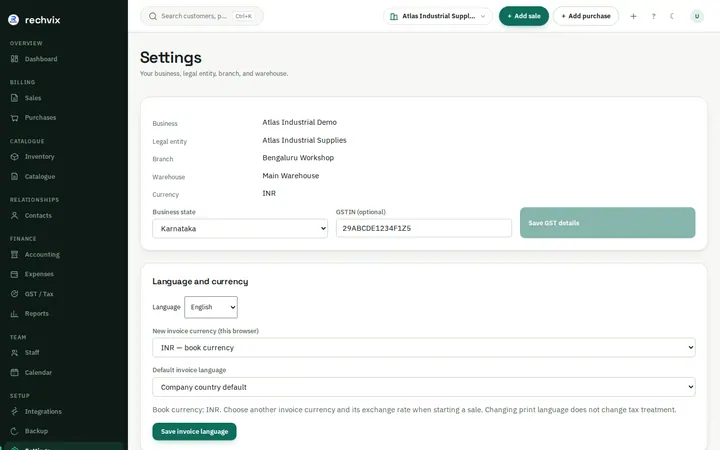Click the plus quick-add icon in header
The height and width of the screenshot is (450, 720).
(633, 16)
